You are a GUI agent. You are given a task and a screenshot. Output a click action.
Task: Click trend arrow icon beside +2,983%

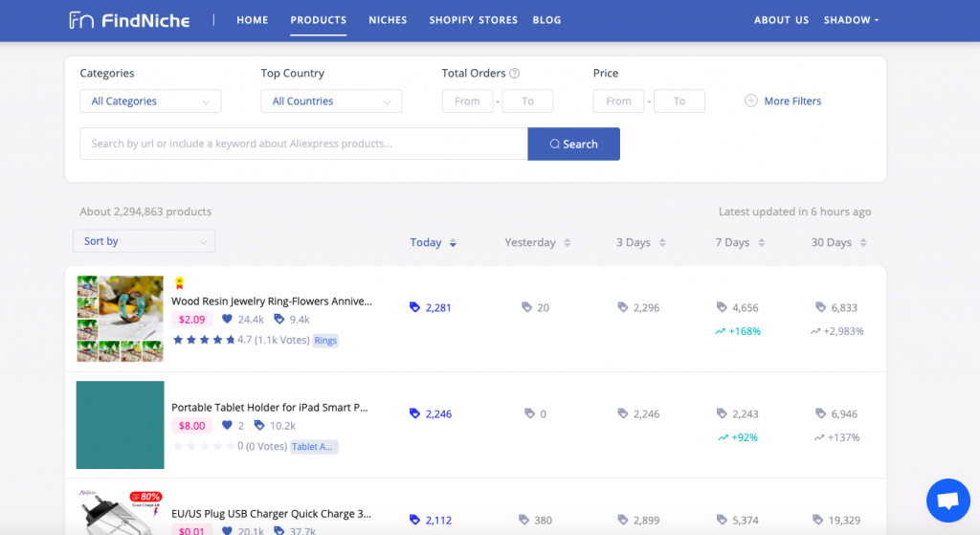(815, 331)
